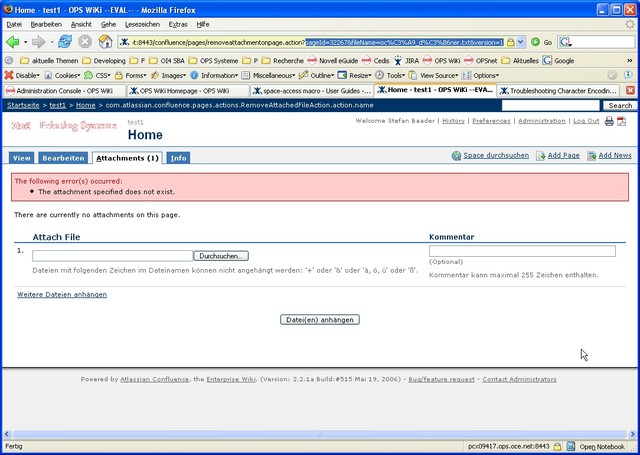
Task: Click the Home icon in navigation toolbar
Action: [104, 42]
